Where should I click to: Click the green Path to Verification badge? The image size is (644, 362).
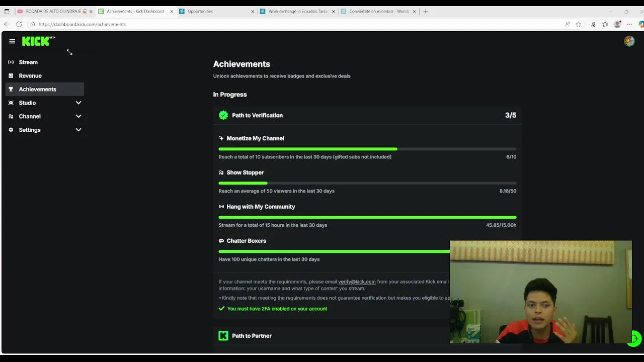point(223,115)
